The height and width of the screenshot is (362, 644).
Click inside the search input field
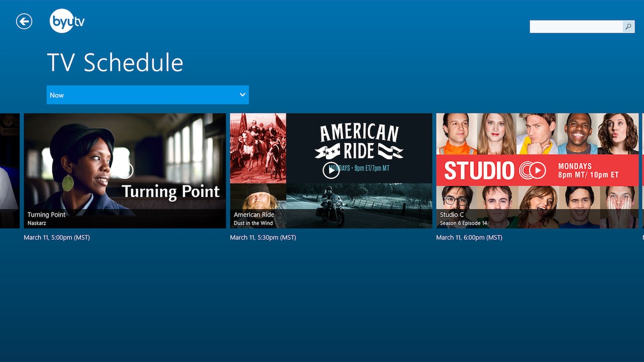click(576, 27)
